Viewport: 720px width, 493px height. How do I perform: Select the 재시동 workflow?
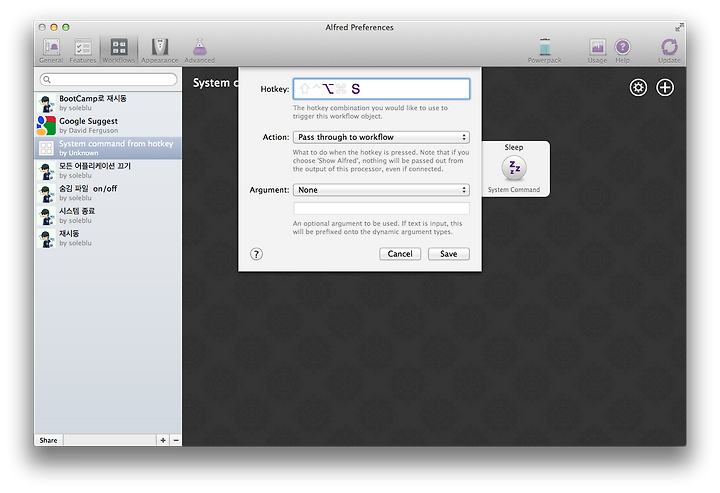[x=108, y=238]
